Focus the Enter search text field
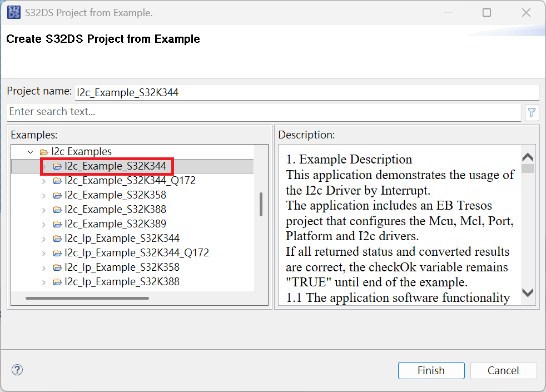This screenshot has height=392, width=546. [264, 112]
